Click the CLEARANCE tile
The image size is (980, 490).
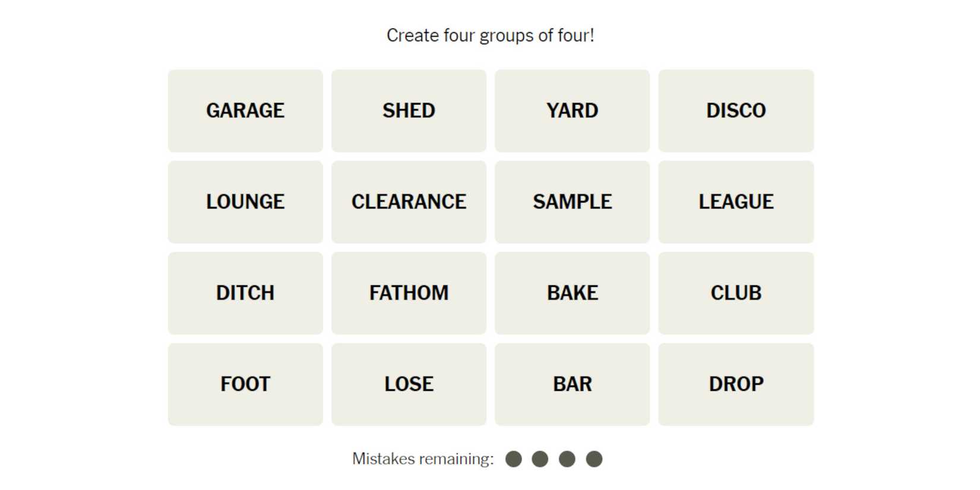409,202
